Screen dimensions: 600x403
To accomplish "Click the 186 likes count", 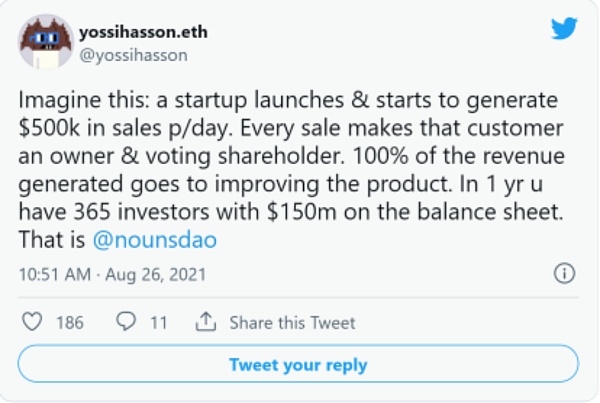I will [71, 321].
